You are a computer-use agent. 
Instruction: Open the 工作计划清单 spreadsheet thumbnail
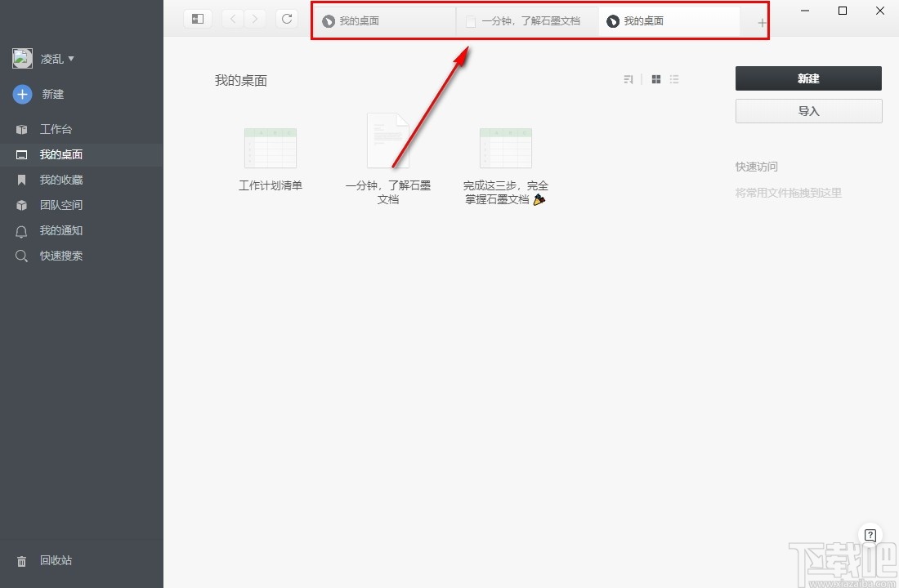tap(270, 147)
